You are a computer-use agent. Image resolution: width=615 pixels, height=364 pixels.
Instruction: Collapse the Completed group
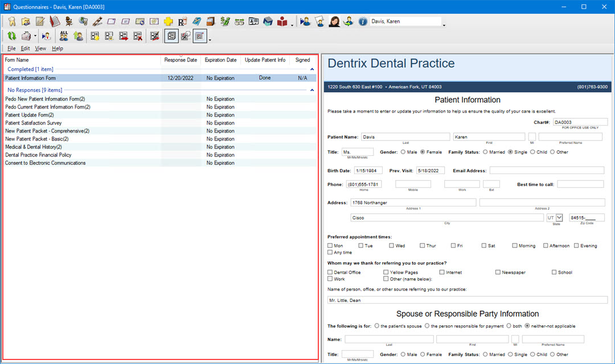311,69
